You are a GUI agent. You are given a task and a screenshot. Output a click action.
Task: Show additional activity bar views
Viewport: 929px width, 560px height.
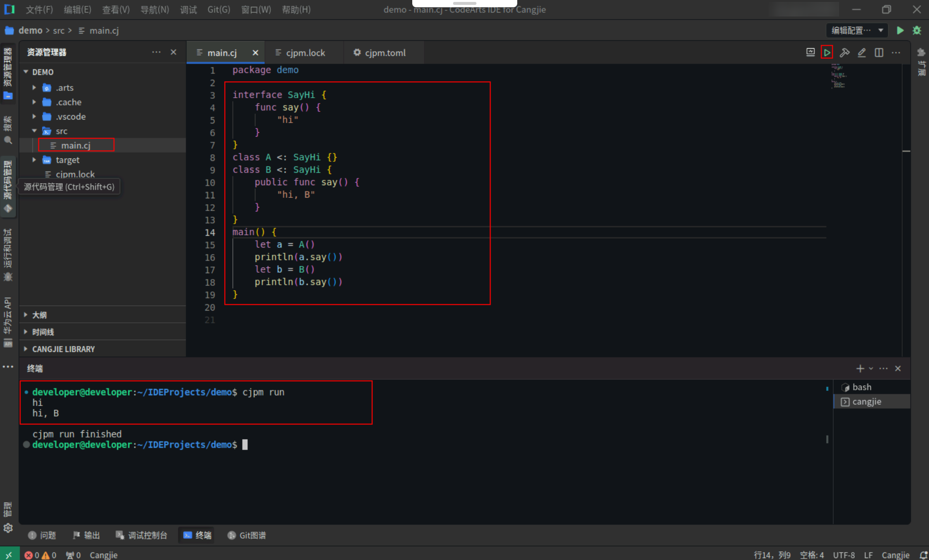[8, 367]
